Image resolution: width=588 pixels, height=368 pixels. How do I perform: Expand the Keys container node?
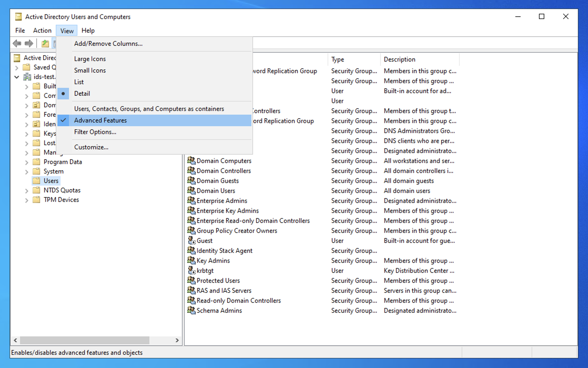coord(27,134)
